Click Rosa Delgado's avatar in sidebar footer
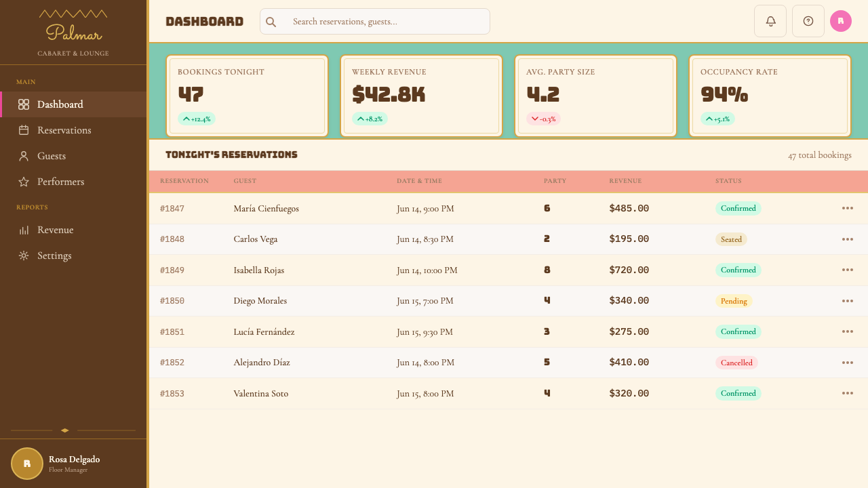This screenshot has height=488, width=868. click(x=27, y=464)
